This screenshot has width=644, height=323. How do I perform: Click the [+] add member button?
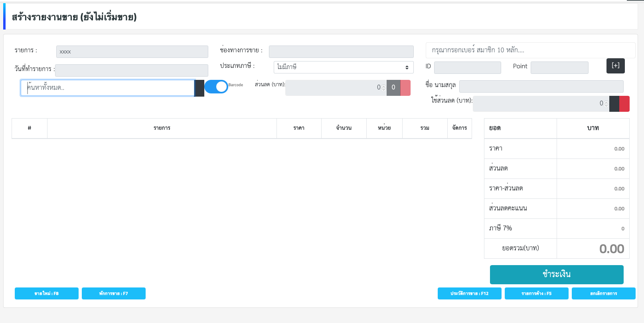coord(615,66)
